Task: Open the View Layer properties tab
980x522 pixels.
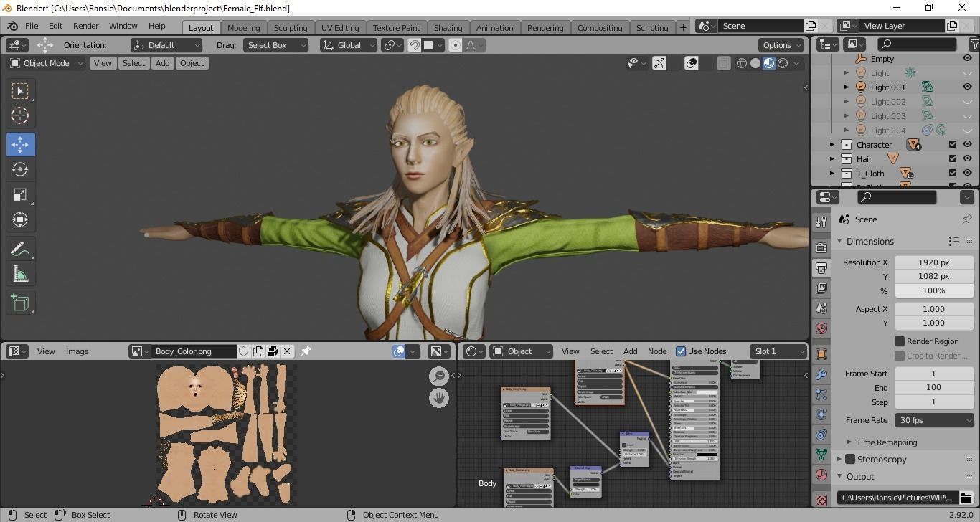Action: (x=821, y=288)
